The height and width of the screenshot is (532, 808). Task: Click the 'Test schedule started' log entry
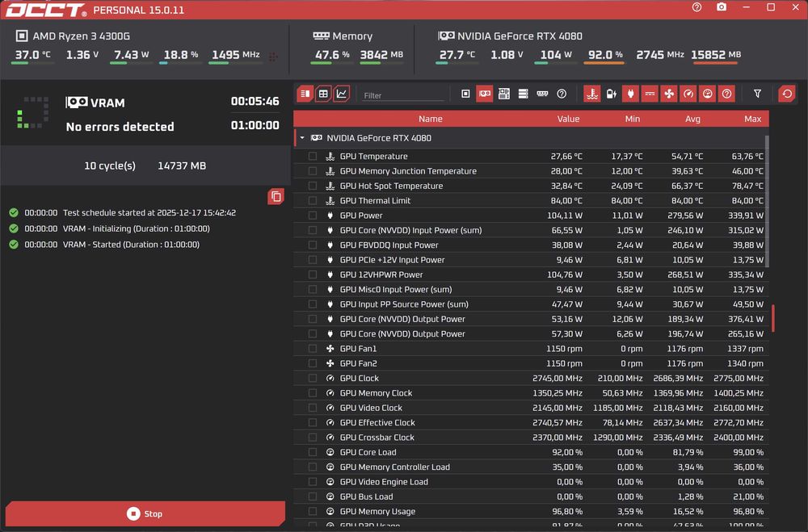pos(149,212)
